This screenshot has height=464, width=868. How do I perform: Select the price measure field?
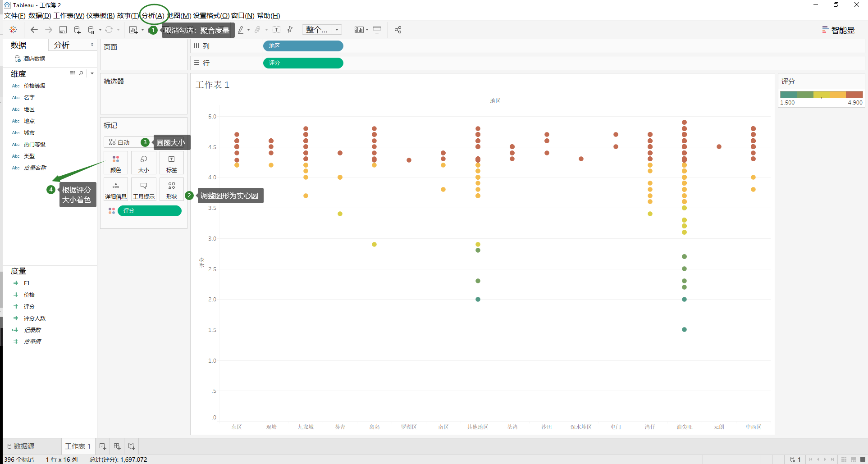[x=29, y=295]
